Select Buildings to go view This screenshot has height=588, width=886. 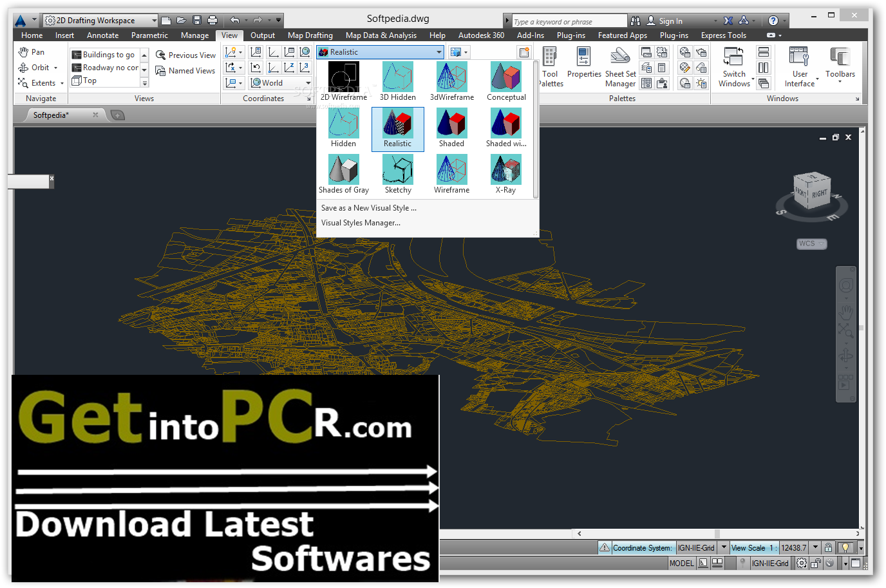pos(104,55)
